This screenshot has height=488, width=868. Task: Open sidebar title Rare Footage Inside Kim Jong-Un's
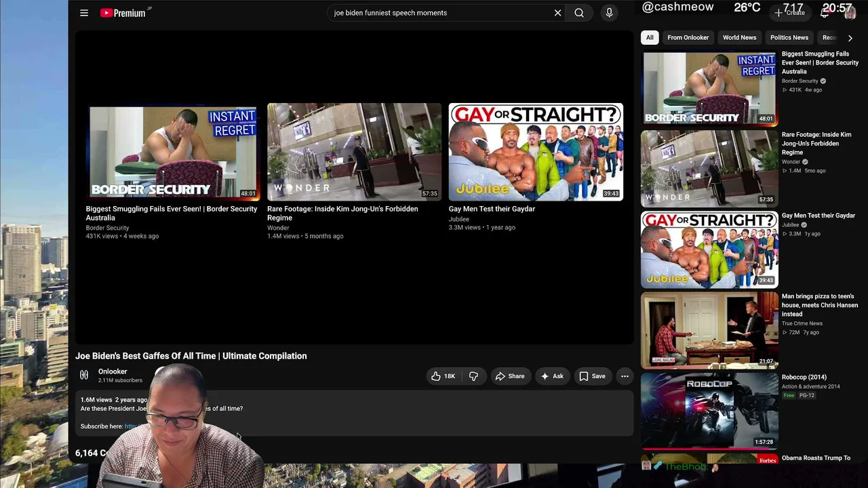point(816,143)
